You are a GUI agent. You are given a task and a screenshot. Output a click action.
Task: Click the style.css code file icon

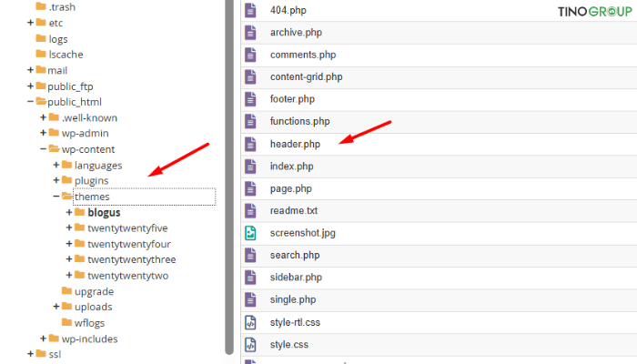coord(250,345)
